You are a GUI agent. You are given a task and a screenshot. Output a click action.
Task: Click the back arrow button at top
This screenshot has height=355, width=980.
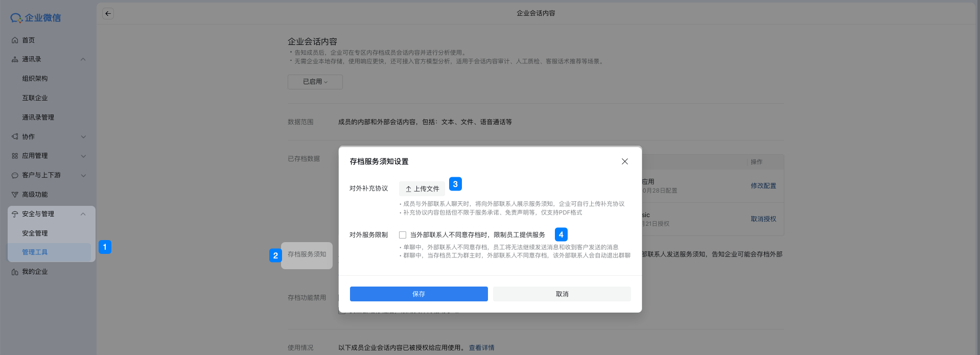[x=108, y=14]
